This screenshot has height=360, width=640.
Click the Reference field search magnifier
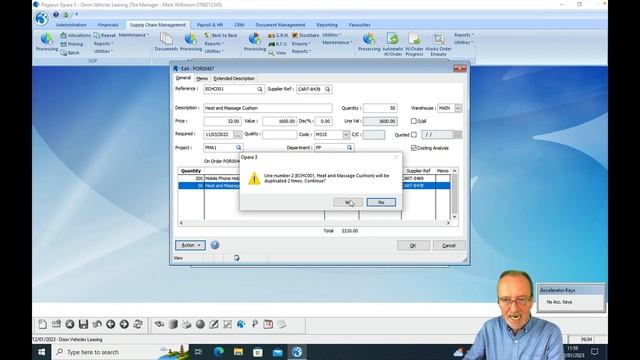pyautogui.click(x=260, y=89)
